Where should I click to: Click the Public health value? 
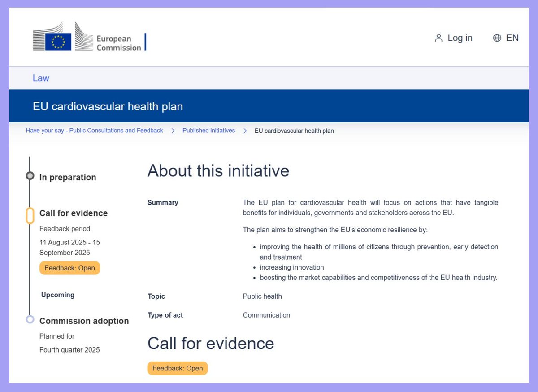[x=262, y=296]
